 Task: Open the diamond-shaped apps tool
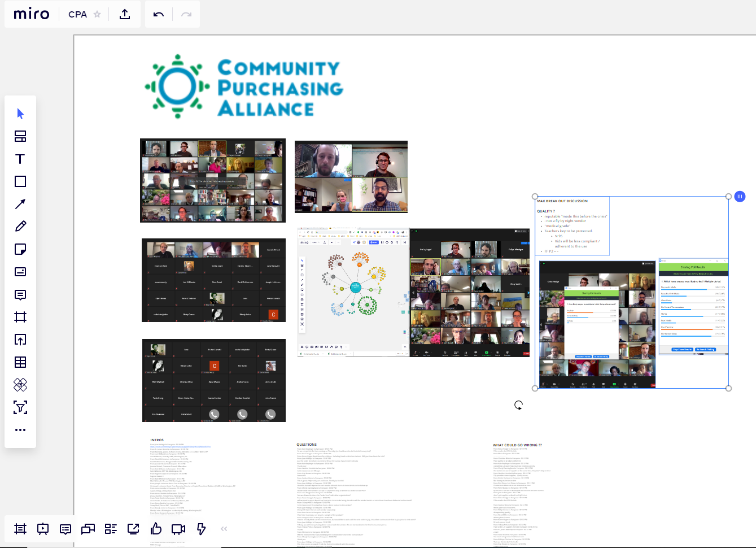click(20, 385)
